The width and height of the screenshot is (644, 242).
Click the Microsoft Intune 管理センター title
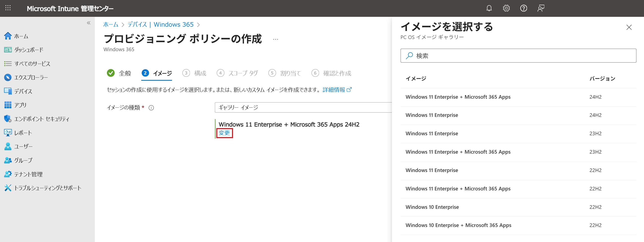70,9
